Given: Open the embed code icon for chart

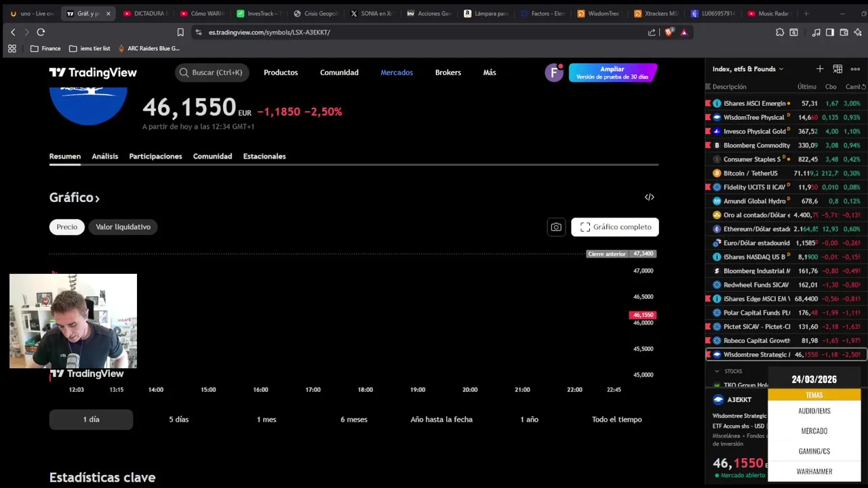Looking at the screenshot, I should coord(650,197).
